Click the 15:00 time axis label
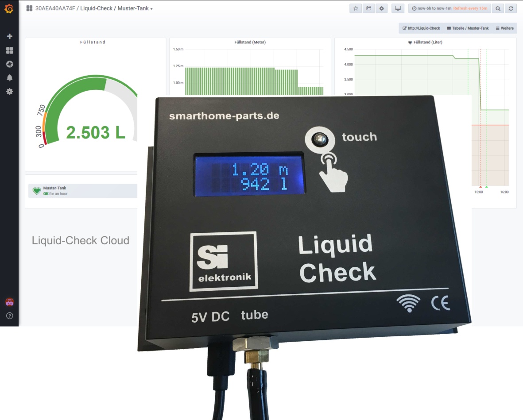 479,192
